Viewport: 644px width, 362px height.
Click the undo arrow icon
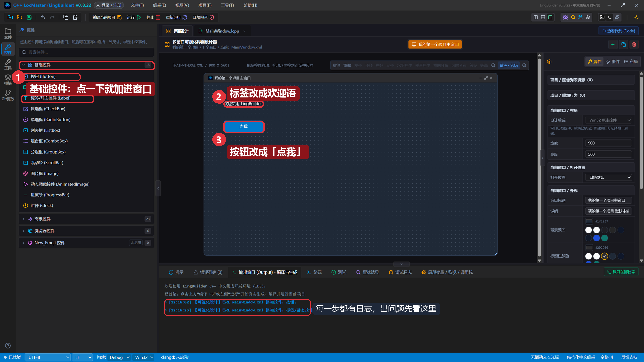click(43, 17)
